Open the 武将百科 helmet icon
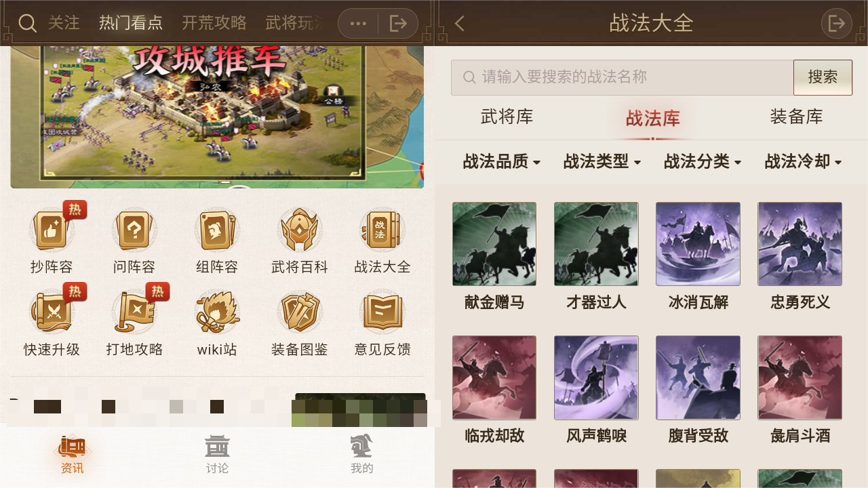The height and width of the screenshot is (488, 868). point(300,230)
